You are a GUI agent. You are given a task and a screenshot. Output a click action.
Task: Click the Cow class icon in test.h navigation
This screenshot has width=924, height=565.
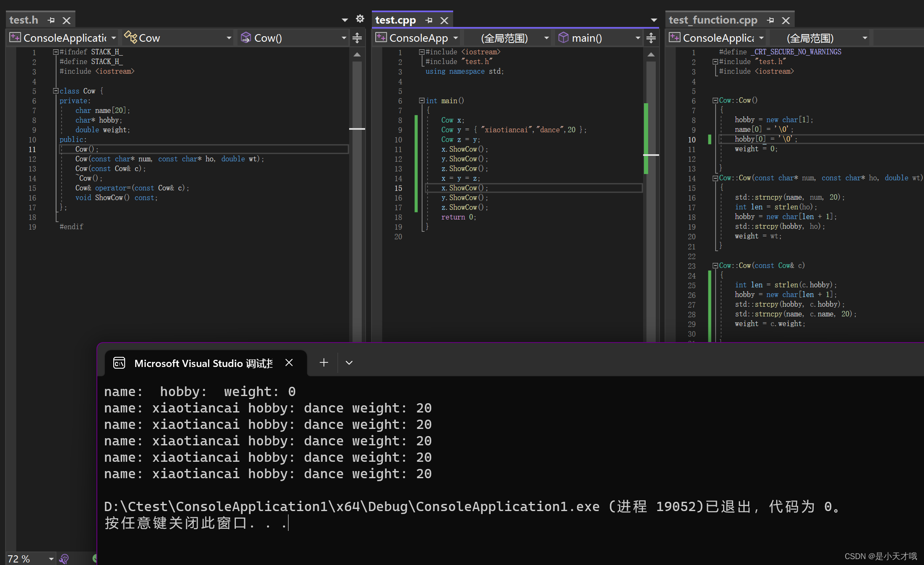[x=130, y=37]
